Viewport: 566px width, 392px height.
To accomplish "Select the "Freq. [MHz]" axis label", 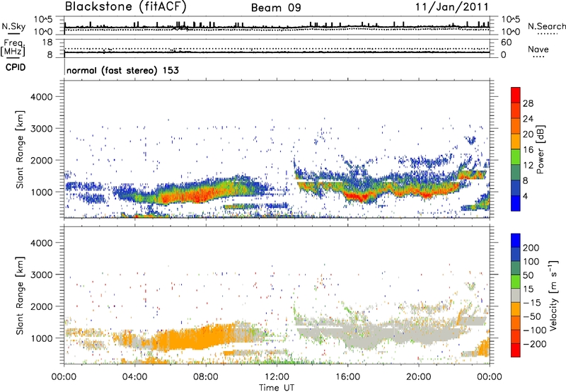I will point(13,48).
